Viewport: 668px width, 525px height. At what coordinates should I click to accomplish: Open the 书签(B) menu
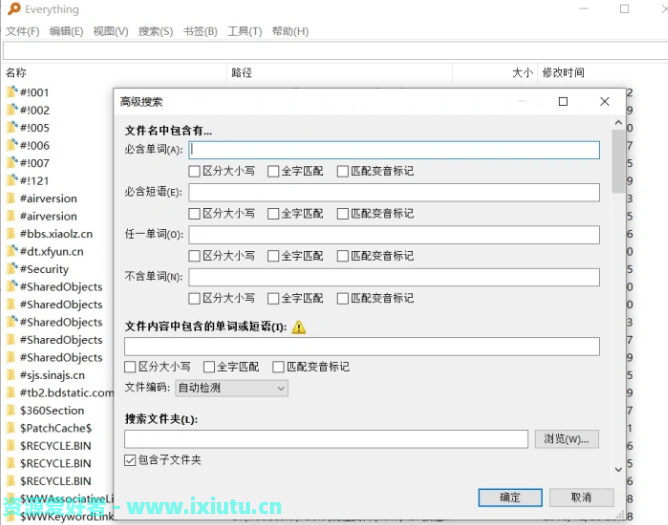200,31
